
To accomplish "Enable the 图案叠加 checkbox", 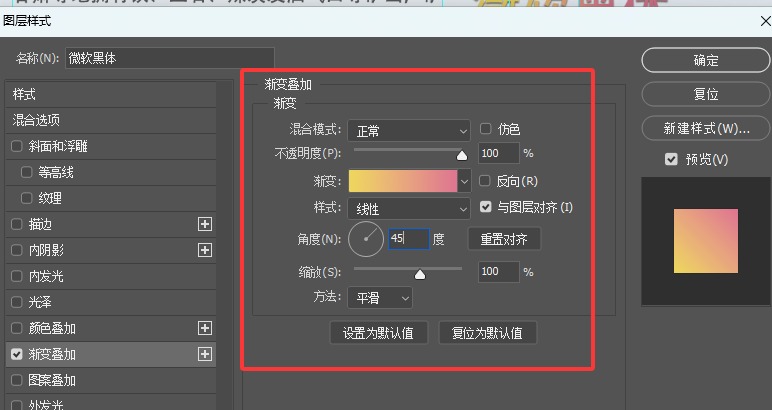I will (17, 380).
